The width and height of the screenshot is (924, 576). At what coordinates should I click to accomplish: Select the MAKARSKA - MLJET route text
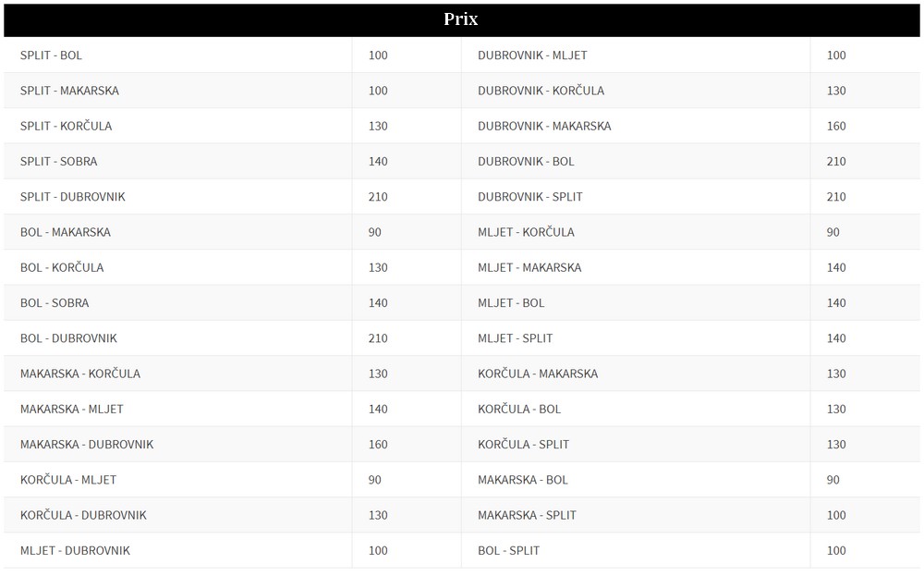(x=72, y=410)
